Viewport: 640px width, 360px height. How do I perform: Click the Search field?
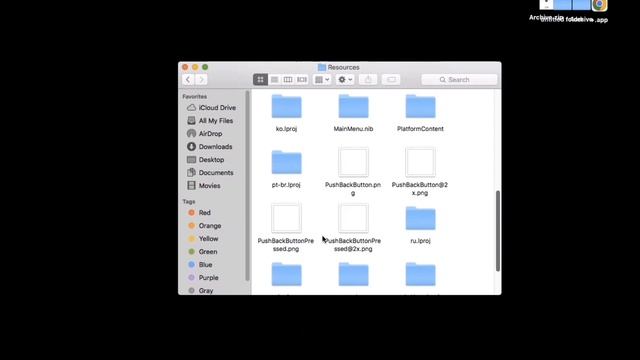pyautogui.click(x=459, y=80)
